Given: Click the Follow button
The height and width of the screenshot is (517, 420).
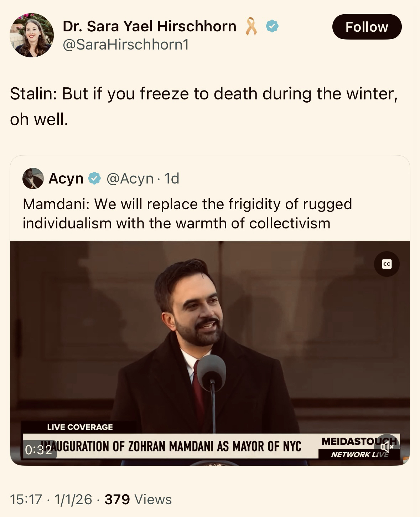Looking at the screenshot, I should pyautogui.click(x=367, y=27).
